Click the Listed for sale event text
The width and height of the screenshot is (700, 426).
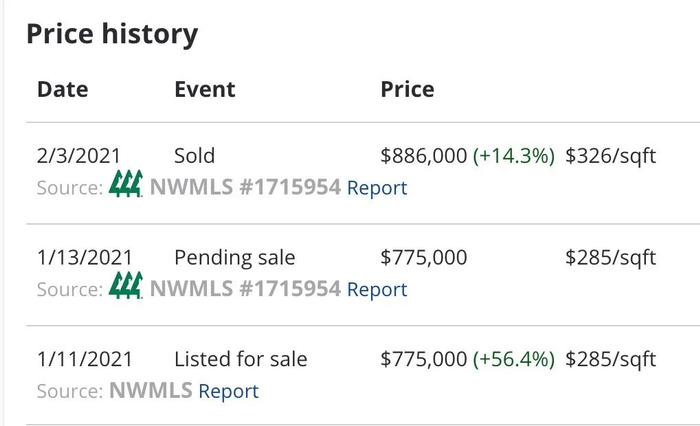click(x=241, y=359)
